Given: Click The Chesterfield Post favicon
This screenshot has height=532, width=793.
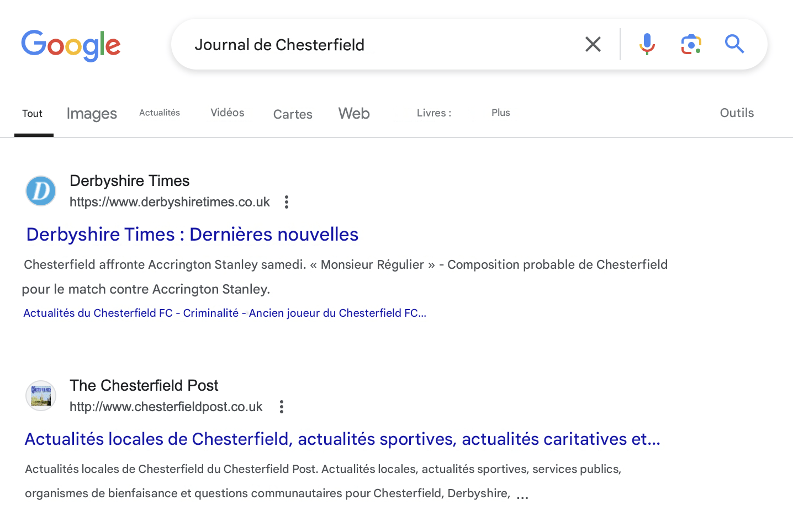Looking at the screenshot, I should click(41, 396).
